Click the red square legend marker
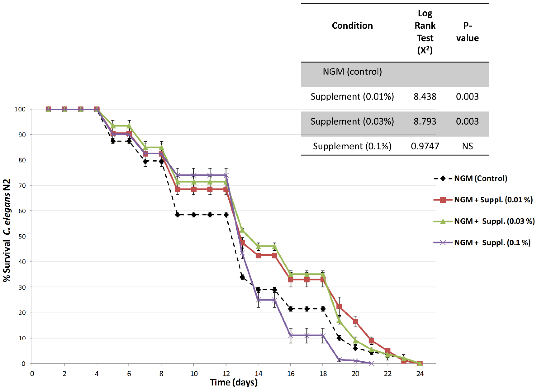537x392 pixels. 442,200
